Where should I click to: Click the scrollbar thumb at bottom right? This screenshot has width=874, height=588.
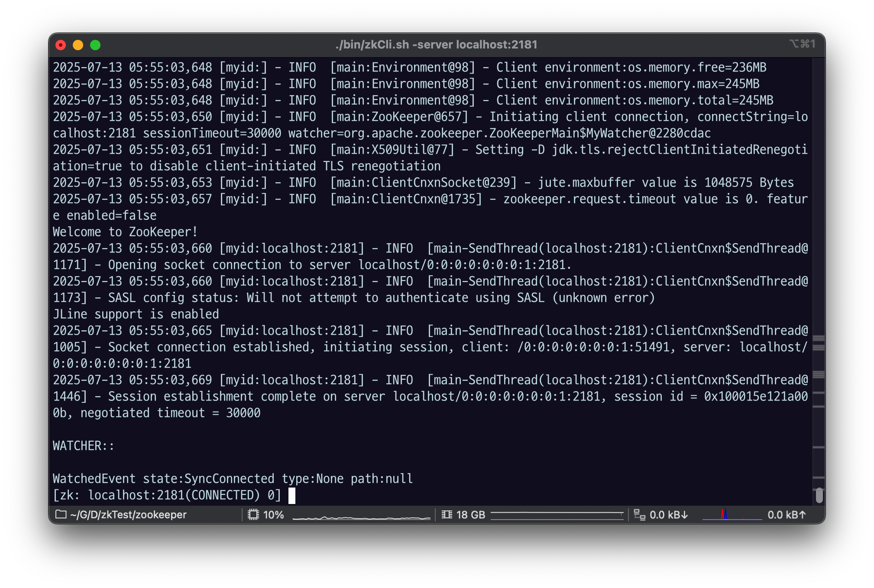click(x=819, y=495)
